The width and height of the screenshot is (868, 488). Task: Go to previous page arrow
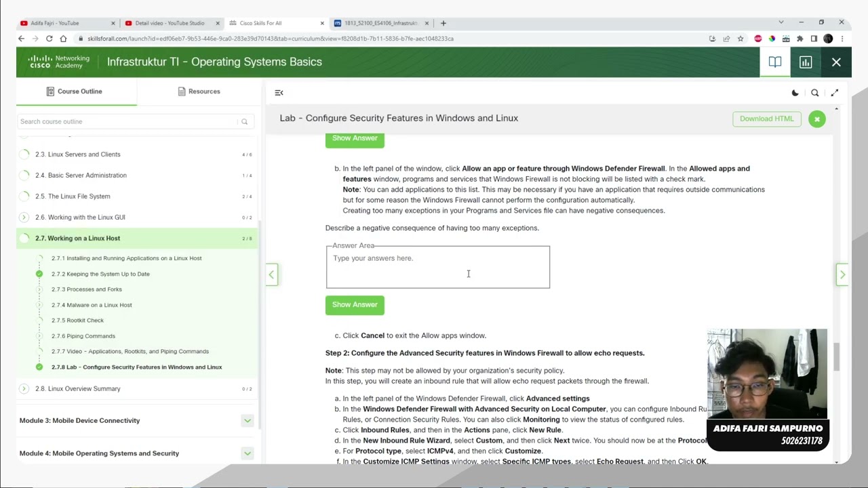pyautogui.click(x=271, y=274)
